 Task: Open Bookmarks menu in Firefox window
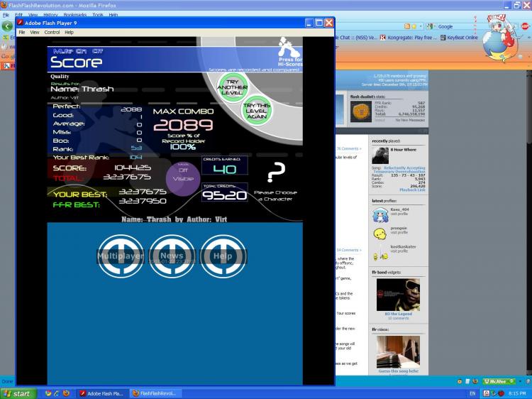75,15
